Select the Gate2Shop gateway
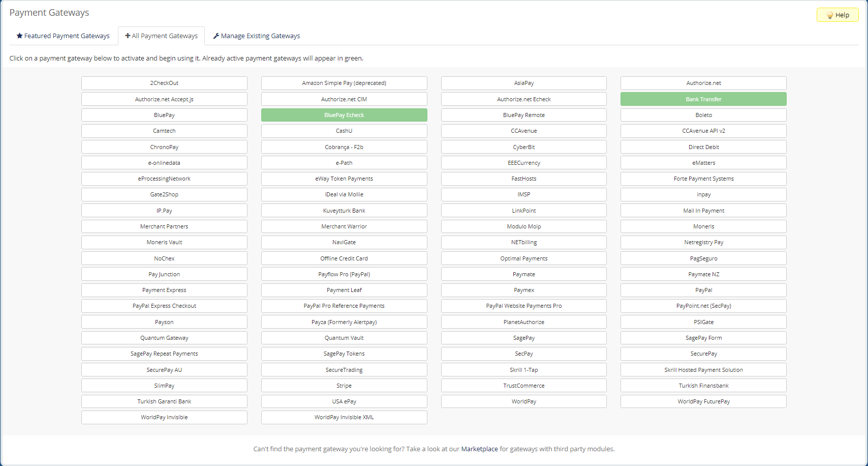The width and height of the screenshot is (868, 466). pyautogui.click(x=164, y=194)
